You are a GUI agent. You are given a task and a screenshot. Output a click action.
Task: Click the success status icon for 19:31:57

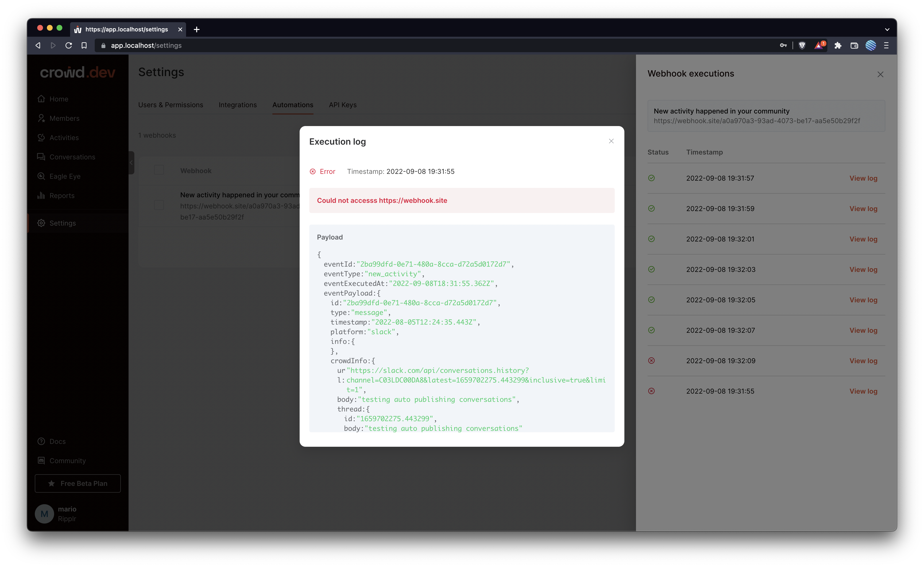tap(651, 178)
